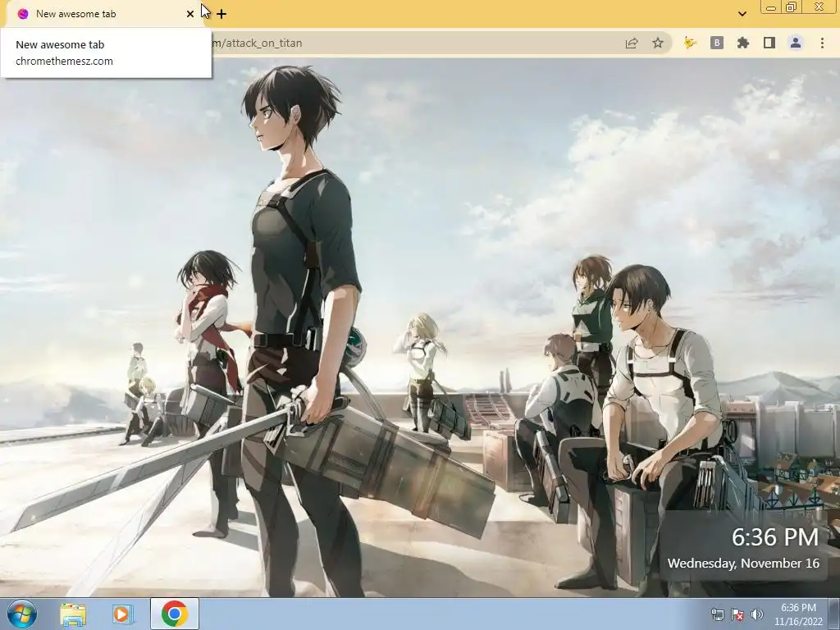Screen dimensions: 840x630
Task: Open Action Center flag icon
Action: 737,614
